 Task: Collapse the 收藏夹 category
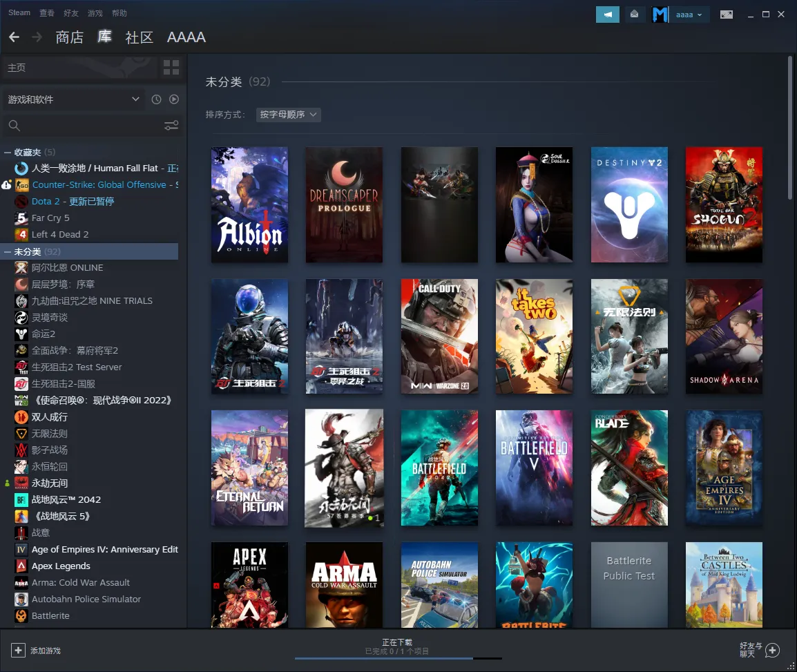click(8, 152)
